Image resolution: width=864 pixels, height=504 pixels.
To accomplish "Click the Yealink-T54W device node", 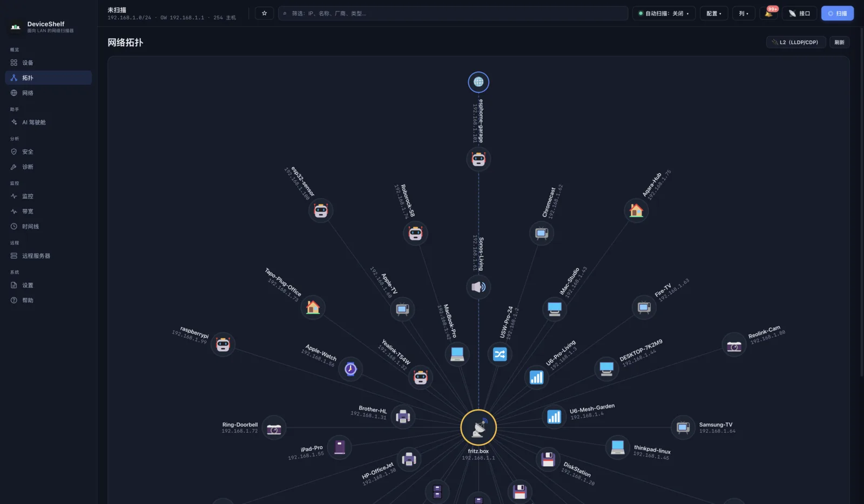I will [420, 377].
